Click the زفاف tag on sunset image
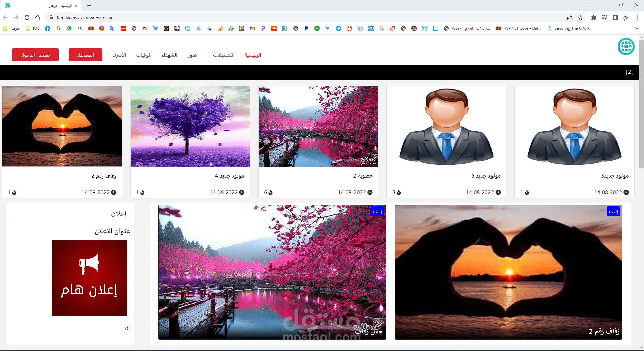The image size is (644, 351). click(613, 211)
